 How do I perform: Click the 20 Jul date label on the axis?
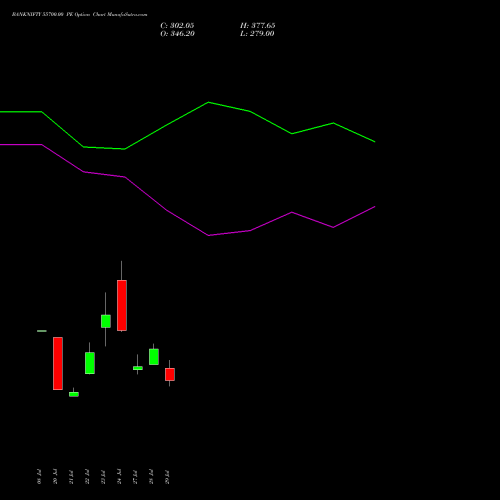55,477
